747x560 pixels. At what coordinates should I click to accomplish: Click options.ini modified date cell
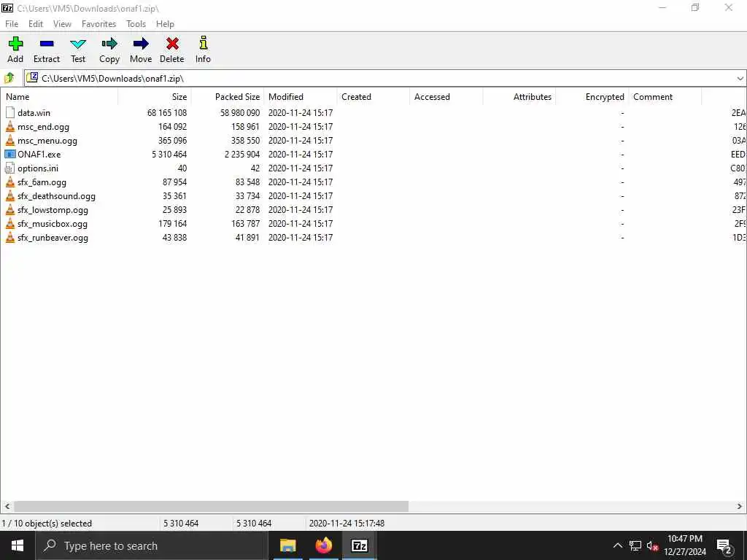pos(301,168)
